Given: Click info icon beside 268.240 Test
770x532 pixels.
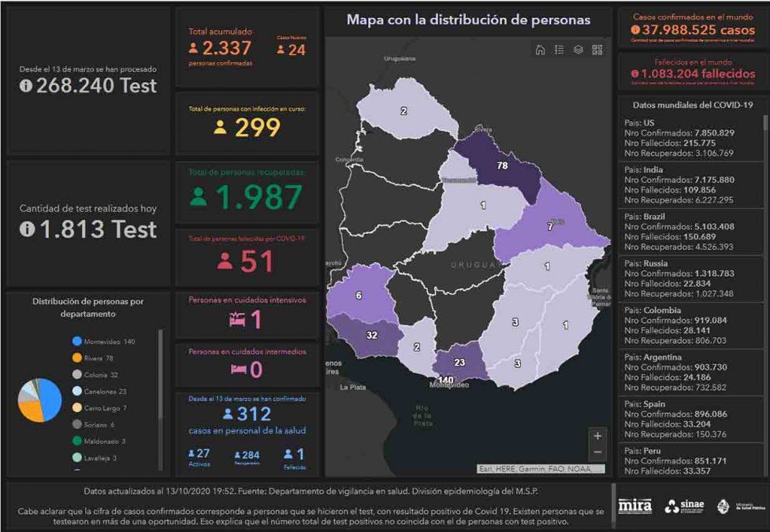Looking at the screenshot, I should point(26,87).
